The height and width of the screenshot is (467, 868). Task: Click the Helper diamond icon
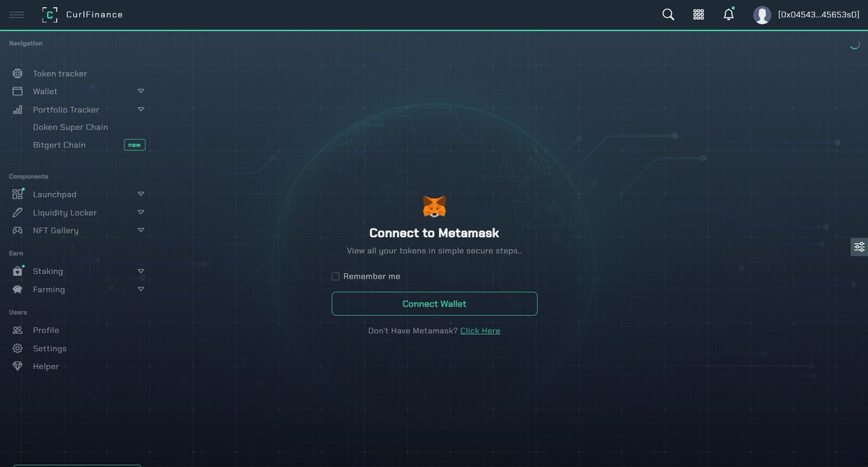(x=17, y=367)
